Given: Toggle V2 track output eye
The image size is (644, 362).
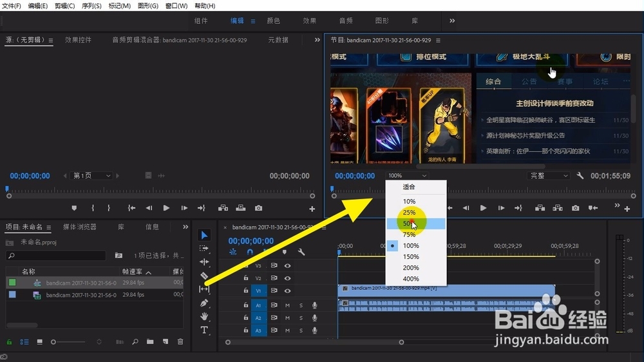Looking at the screenshot, I should pos(287,278).
